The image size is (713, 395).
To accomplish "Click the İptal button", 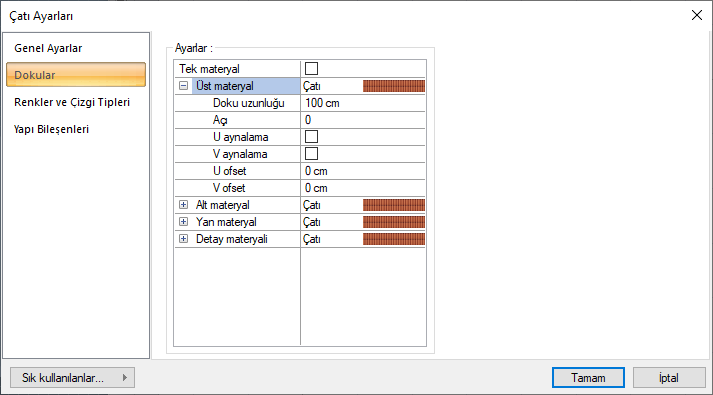I will pyautogui.click(x=669, y=378).
